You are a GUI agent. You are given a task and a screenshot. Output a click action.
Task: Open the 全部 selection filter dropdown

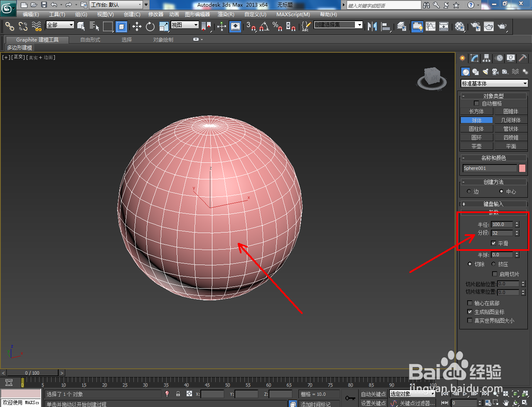click(60, 25)
